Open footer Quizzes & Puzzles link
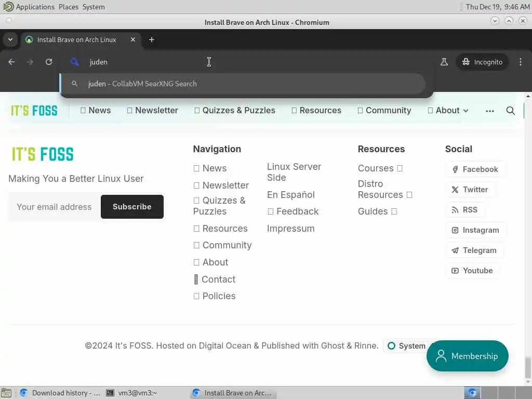 point(219,206)
